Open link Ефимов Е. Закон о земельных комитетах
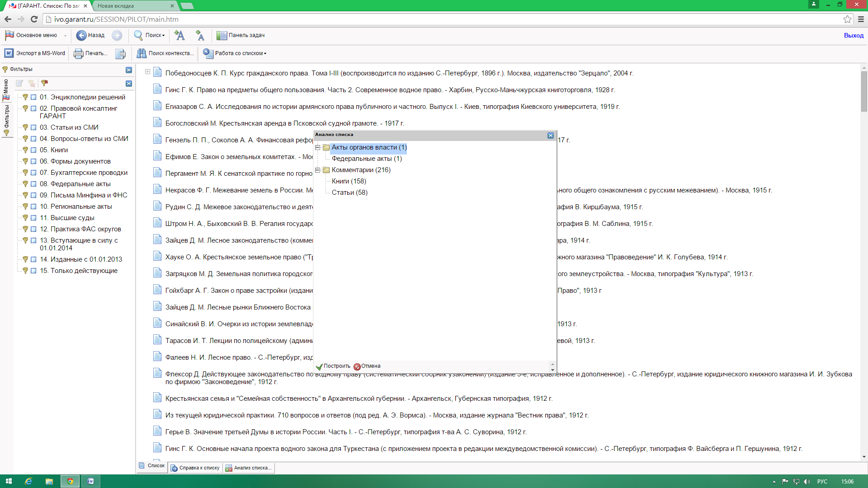 [239, 157]
